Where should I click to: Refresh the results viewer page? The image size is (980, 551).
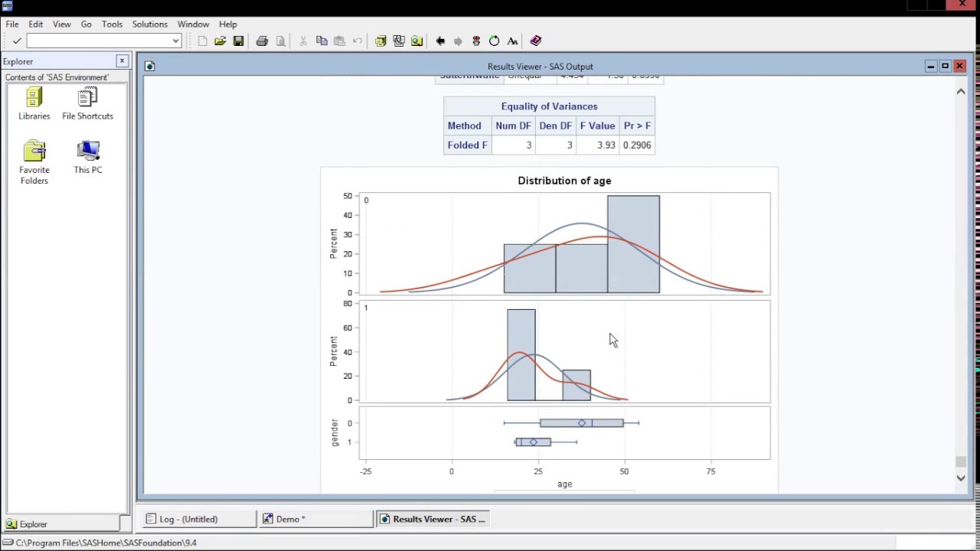(495, 41)
